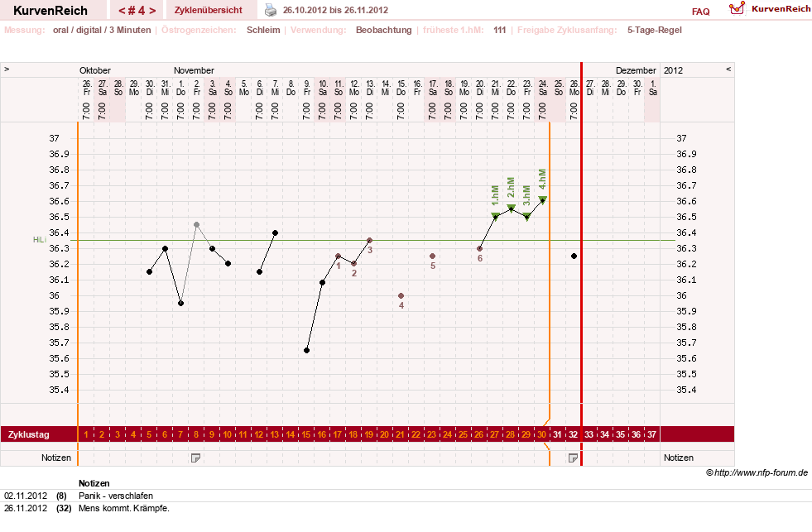812x532 pixels.
Task: Click the 'Dezember' month label
Action: 636,70
